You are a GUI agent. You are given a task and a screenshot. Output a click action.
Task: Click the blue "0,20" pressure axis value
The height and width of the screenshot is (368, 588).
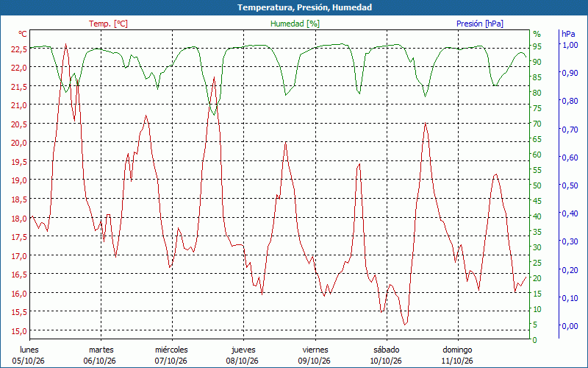[570, 269]
